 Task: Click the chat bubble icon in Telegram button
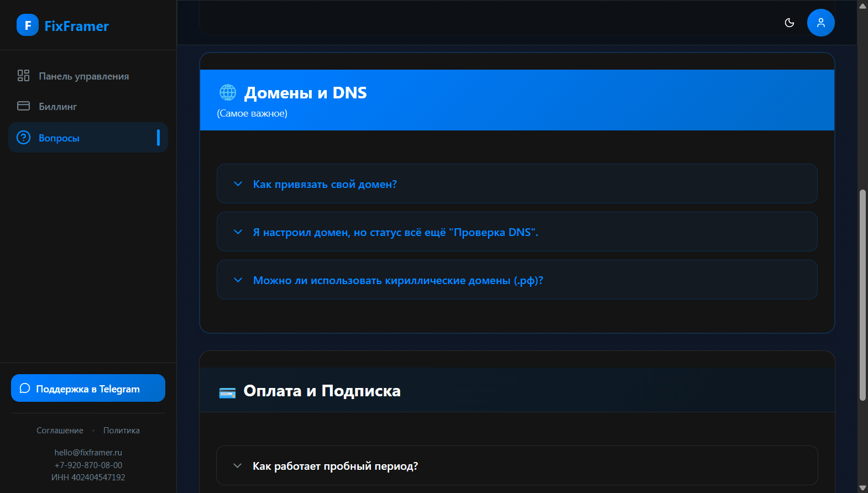coord(25,389)
